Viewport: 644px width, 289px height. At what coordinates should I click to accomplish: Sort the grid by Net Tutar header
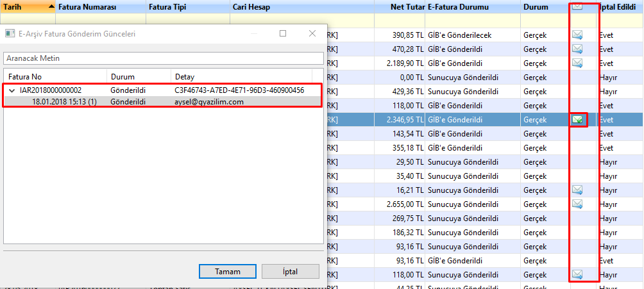click(407, 7)
